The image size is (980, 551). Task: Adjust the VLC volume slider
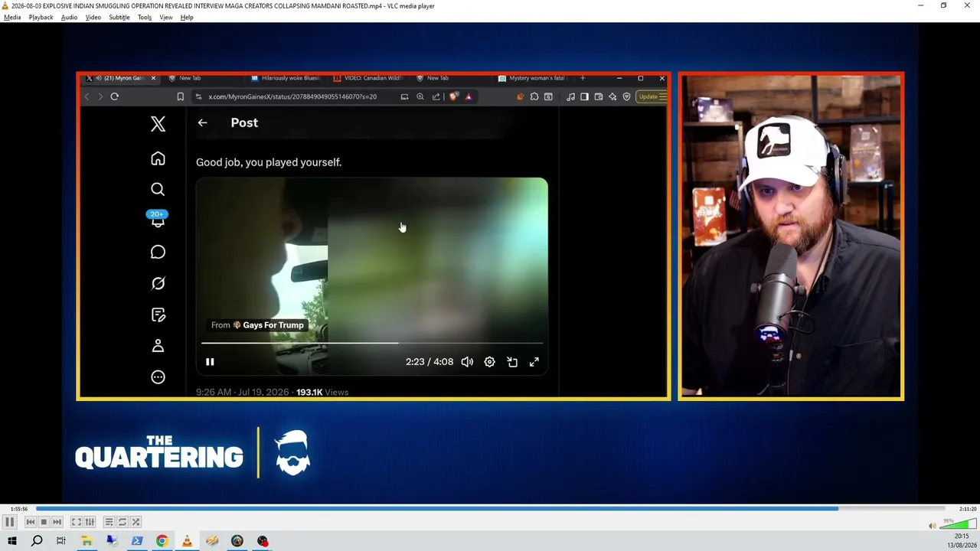[x=958, y=524]
